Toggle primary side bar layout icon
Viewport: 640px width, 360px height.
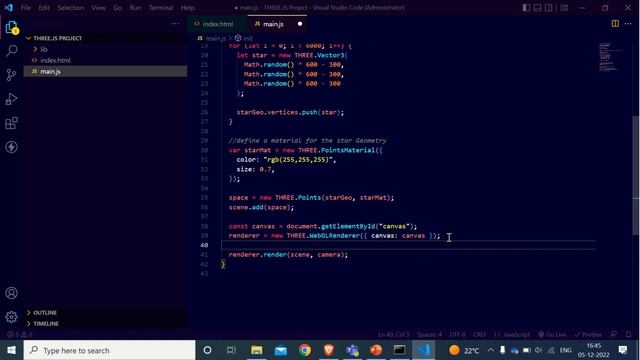pyautogui.click(x=527, y=8)
